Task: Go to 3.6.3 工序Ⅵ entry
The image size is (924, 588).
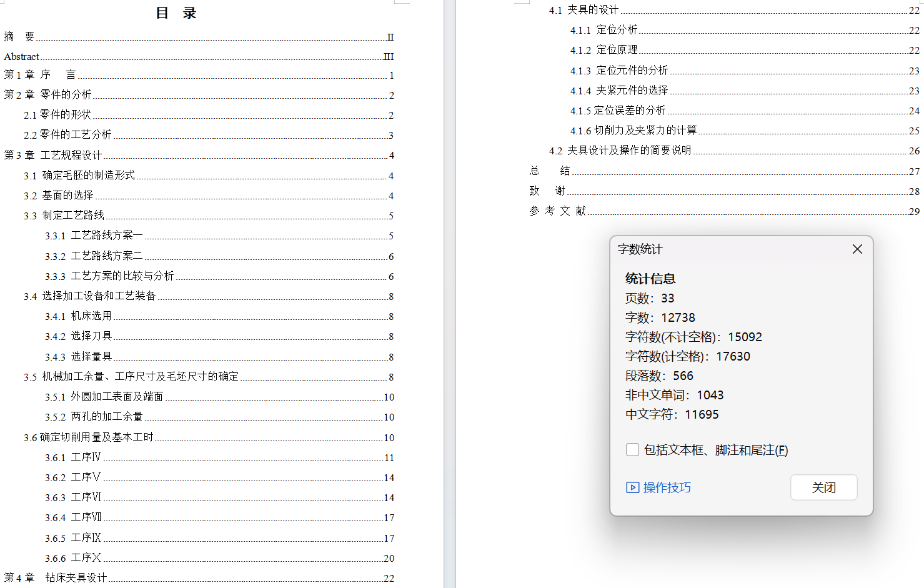Action: [219, 497]
